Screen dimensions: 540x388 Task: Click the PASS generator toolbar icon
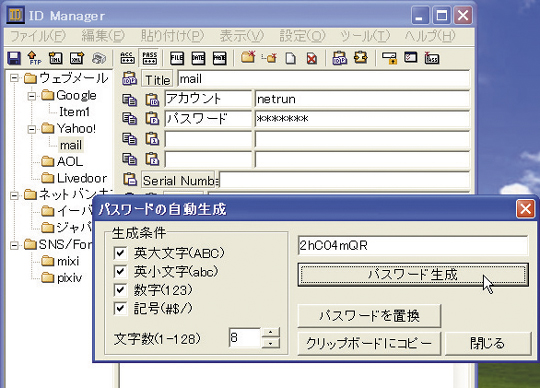432,58
